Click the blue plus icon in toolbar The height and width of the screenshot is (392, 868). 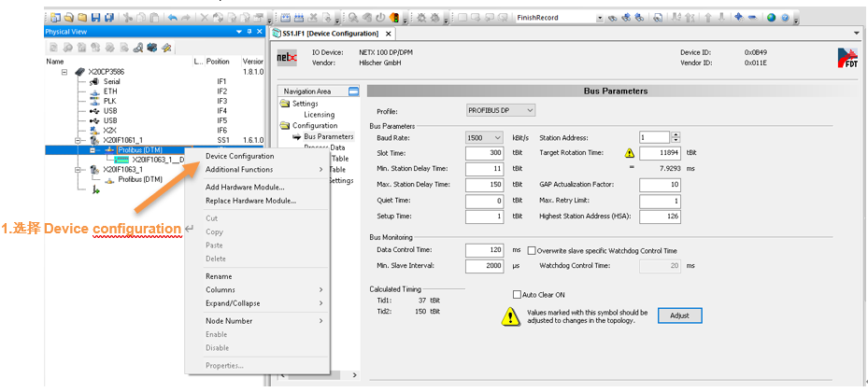pyautogui.click(x=738, y=18)
